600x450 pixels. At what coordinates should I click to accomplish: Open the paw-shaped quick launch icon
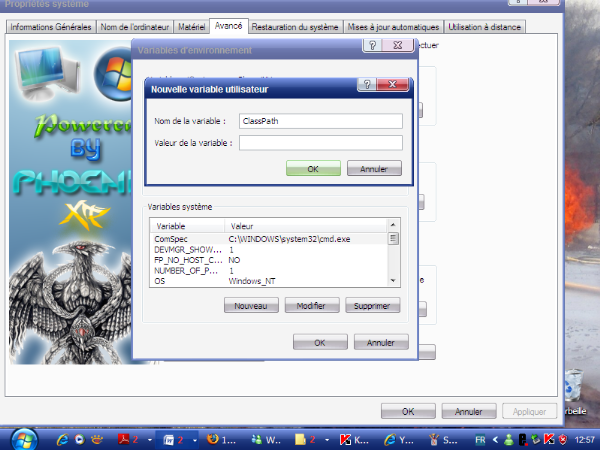click(97, 440)
